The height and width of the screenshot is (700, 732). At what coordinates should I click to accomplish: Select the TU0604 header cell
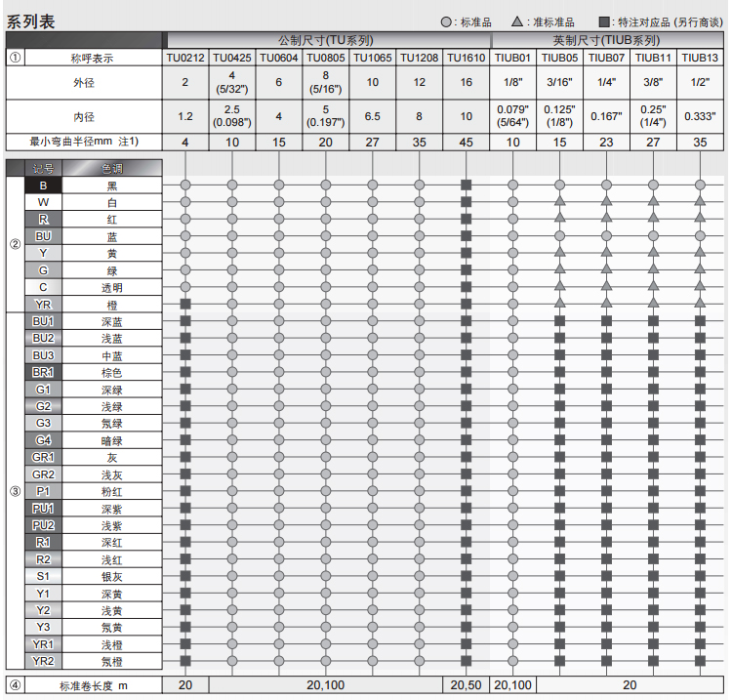tap(279, 58)
